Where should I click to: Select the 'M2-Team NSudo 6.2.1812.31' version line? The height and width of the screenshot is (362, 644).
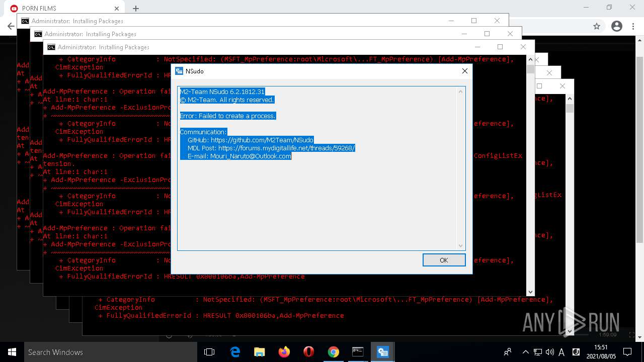[222, 92]
